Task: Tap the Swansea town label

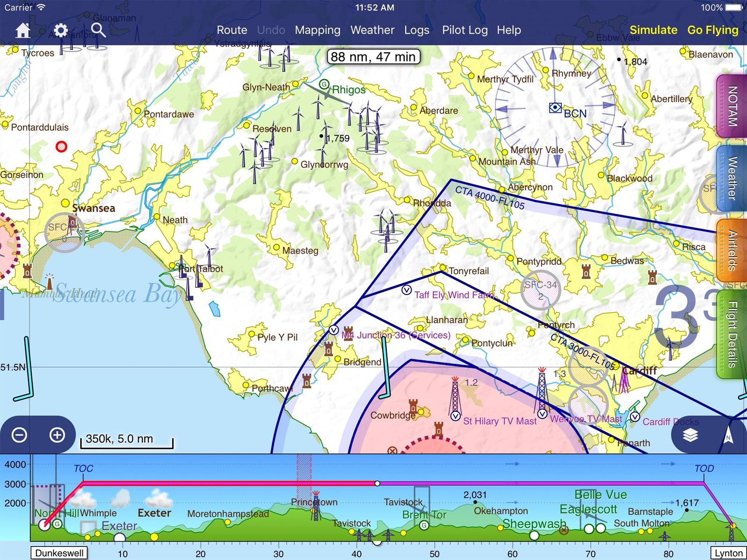Action: point(93,208)
